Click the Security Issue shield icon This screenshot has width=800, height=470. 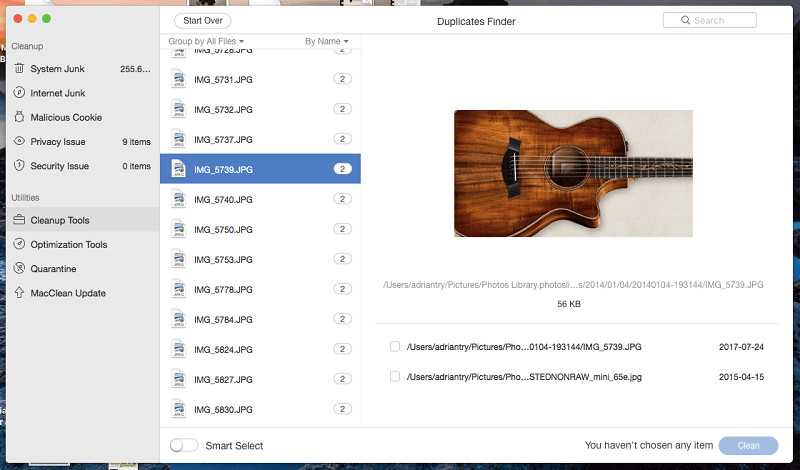tap(19, 165)
